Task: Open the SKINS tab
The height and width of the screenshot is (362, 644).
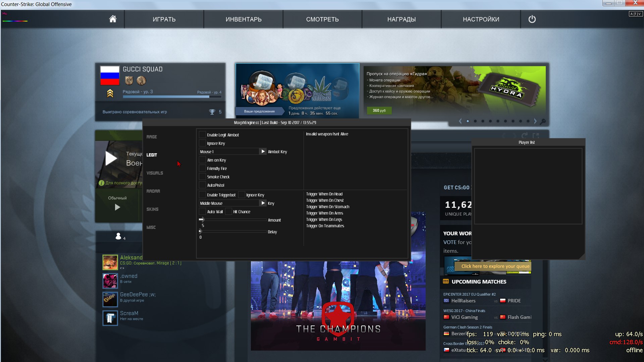Action: click(x=152, y=209)
